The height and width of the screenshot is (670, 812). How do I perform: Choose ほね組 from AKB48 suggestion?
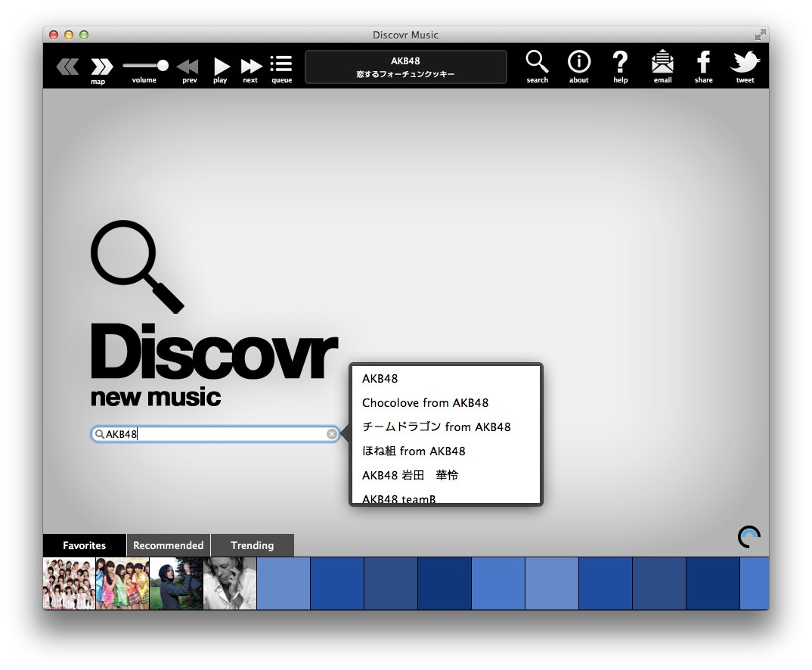(x=446, y=451)
